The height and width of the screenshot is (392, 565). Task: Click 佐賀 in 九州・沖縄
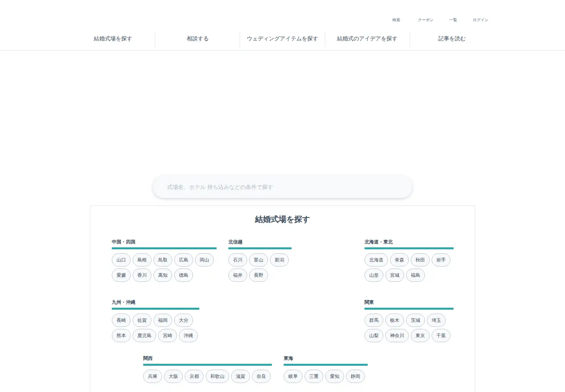[x=142, y=320]
